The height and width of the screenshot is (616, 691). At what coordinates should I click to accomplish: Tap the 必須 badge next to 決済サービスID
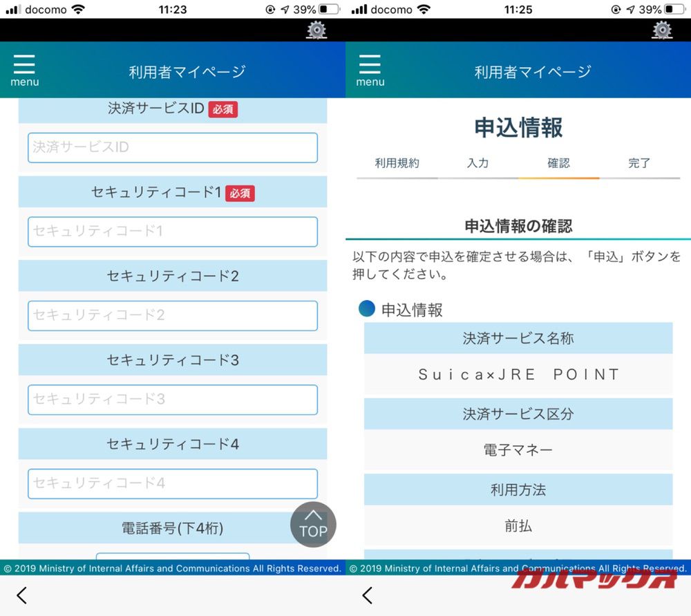(x=223, y=109)
